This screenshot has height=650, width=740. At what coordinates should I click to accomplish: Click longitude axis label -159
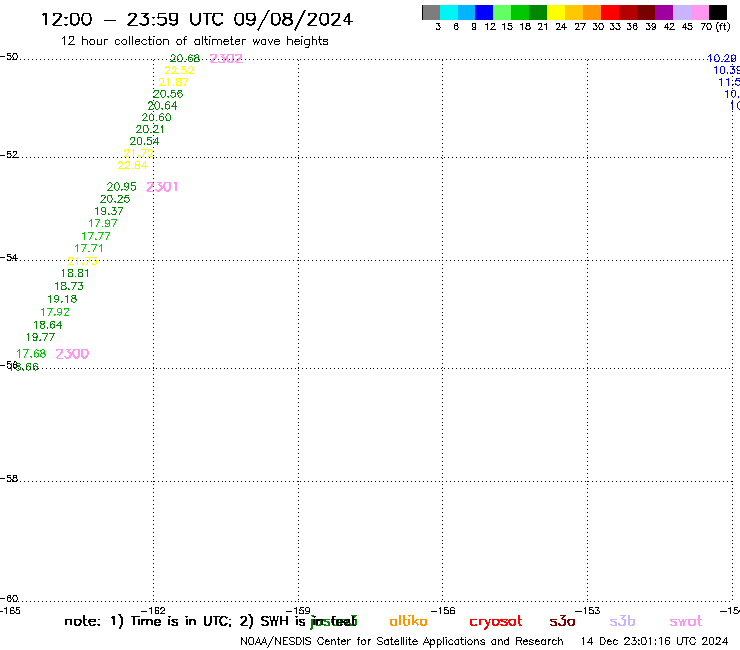click(298, 610)
